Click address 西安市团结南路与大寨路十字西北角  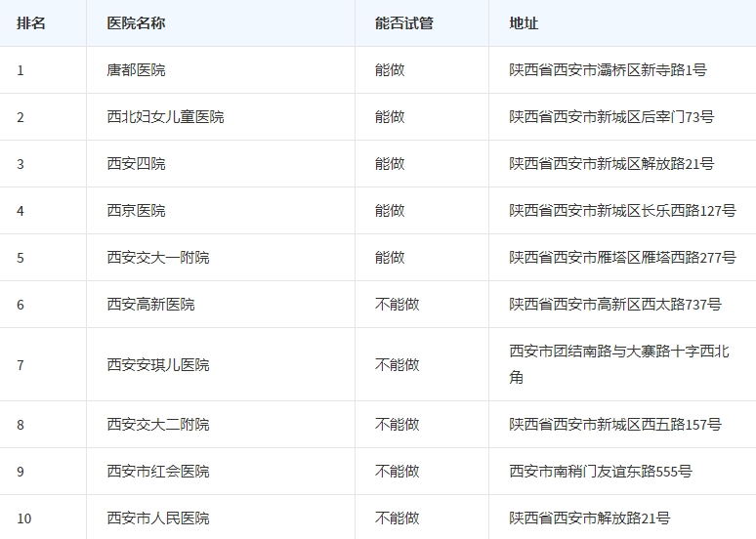(619, 364)
